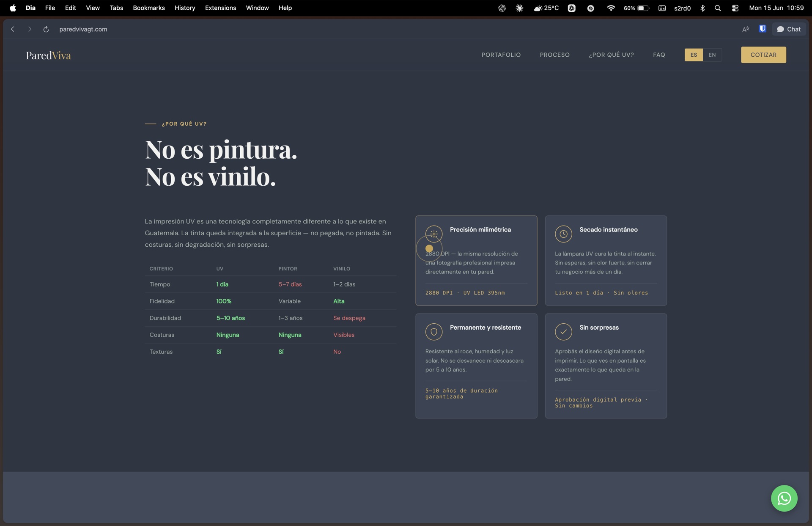Open the Dia application menu

coord(30,8)
